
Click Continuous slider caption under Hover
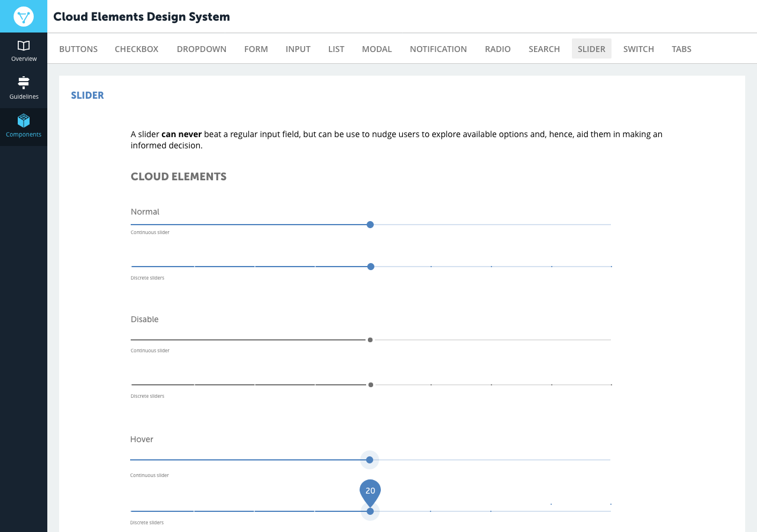(x=150, y=475)
